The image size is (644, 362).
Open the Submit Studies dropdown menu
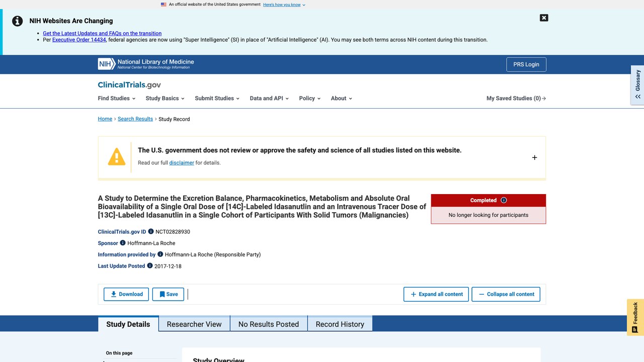tap(217, 99)
